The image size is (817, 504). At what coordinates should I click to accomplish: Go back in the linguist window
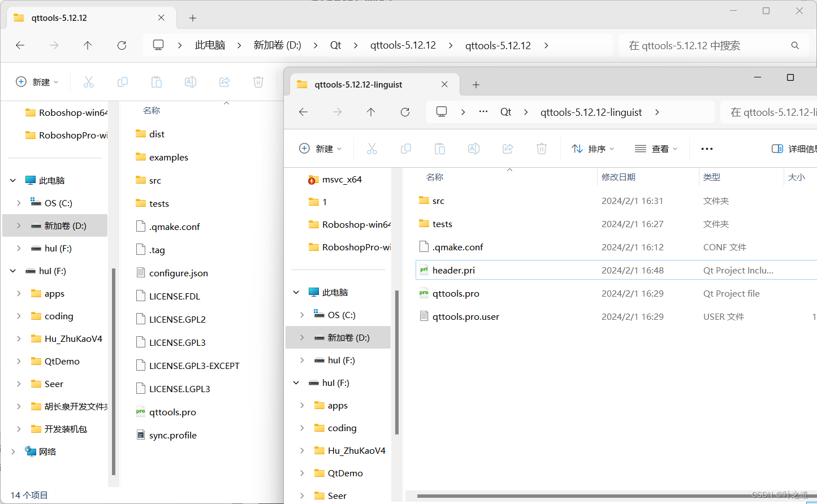[x=304, y=112]
